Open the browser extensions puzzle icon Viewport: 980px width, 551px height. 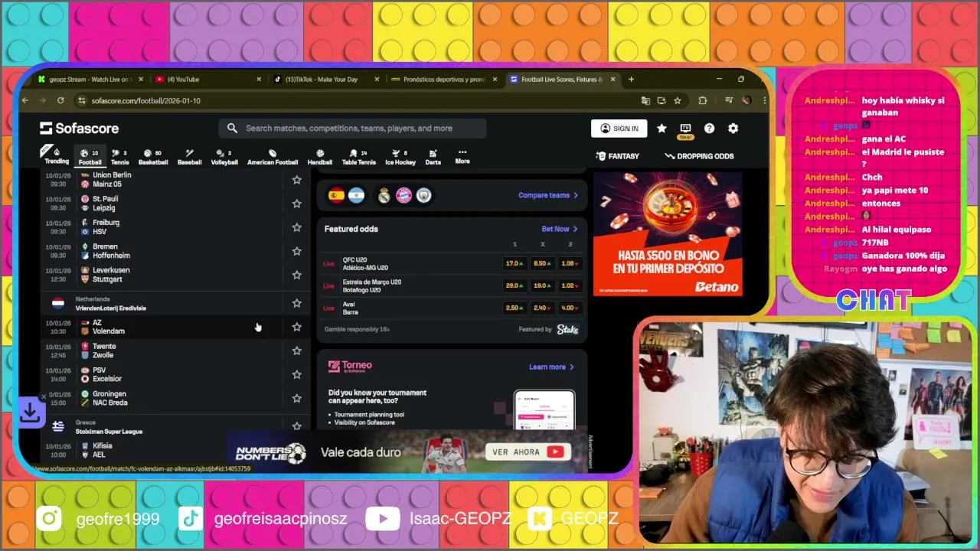coord(702,100)
